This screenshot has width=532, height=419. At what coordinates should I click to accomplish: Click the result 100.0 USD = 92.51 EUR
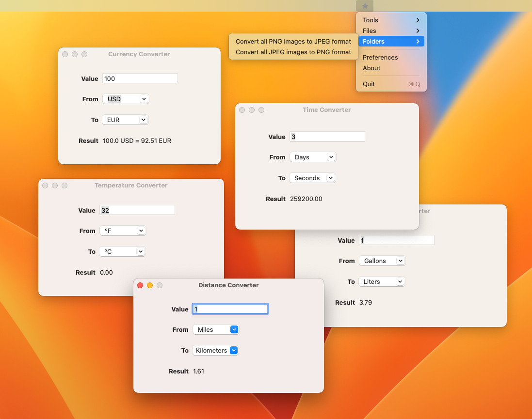click(x=137, y=140)
